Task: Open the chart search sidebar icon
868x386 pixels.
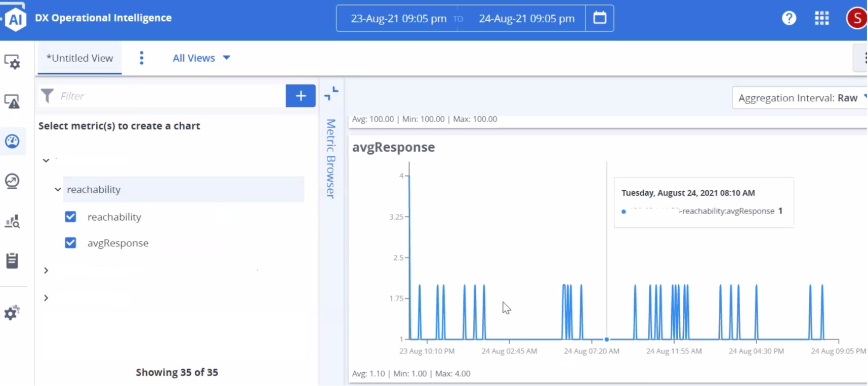Action: pos(12,221)
